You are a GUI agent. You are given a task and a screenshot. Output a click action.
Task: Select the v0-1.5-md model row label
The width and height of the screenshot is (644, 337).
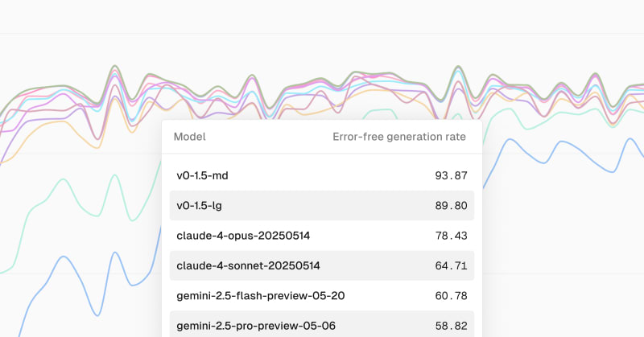click(x=204, y=175)
